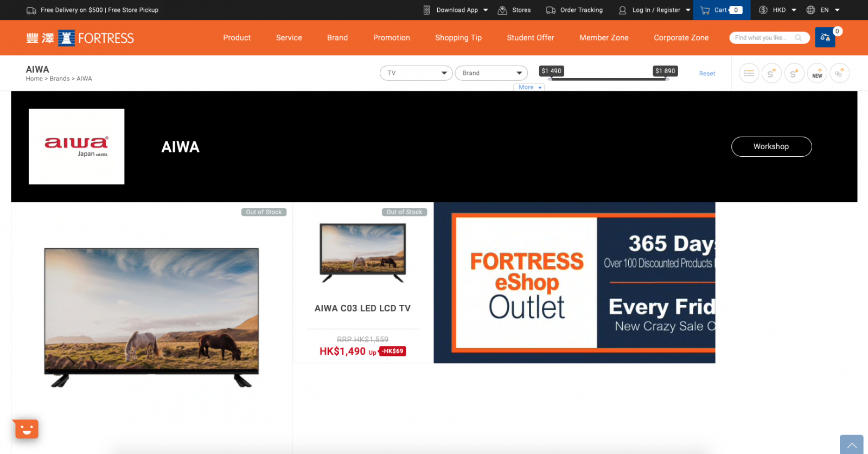Sort by price ascending icon
The image size is (868, 454).
pos(771,73)
